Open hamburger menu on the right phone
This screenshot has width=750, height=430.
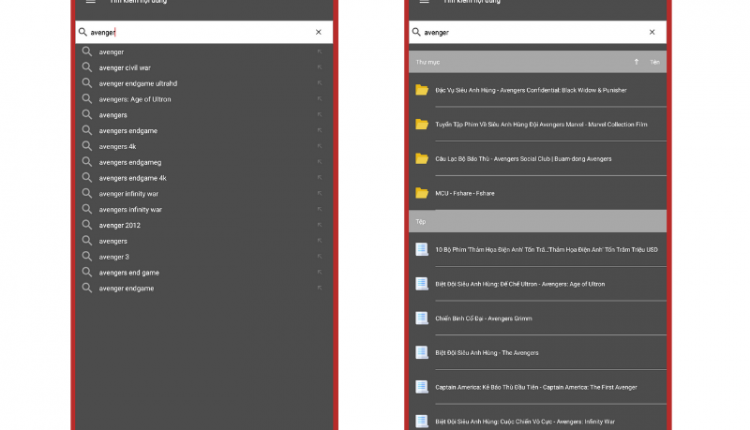(x=424, y=1)
